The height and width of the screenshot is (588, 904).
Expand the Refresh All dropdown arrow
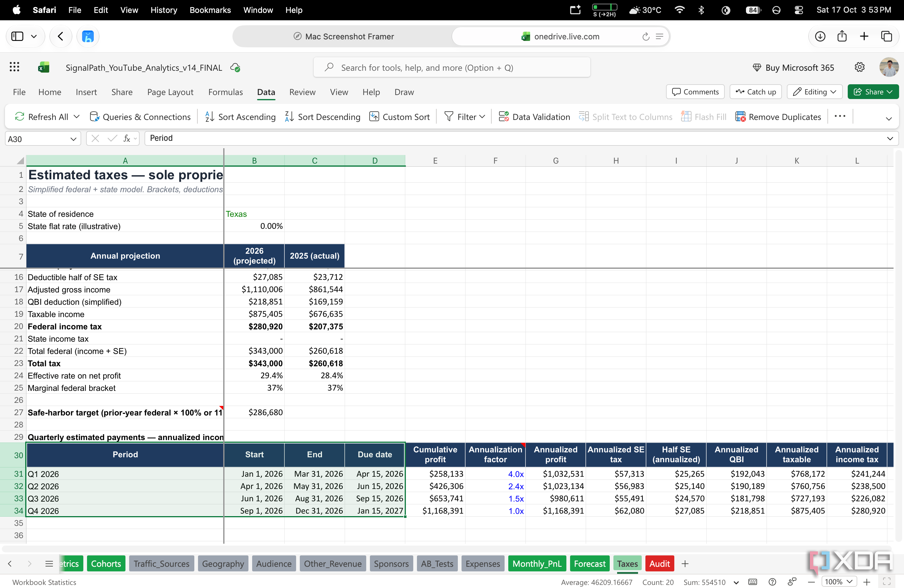point(77,117)
